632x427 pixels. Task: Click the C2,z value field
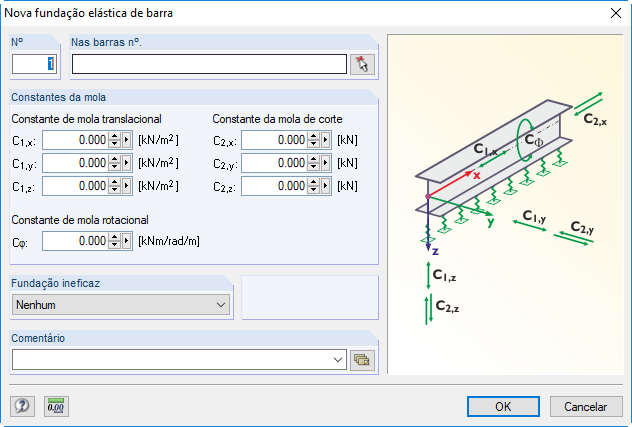(274, 186)
